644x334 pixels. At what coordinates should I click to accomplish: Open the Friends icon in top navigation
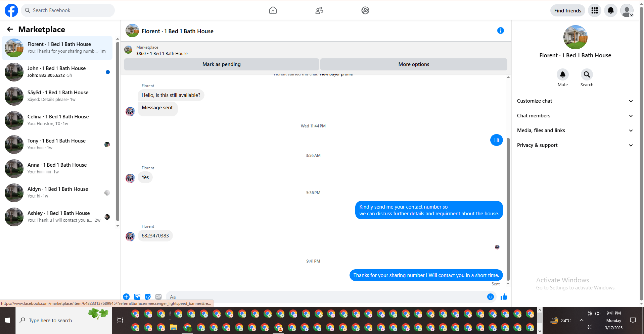[x=319, y=10]
